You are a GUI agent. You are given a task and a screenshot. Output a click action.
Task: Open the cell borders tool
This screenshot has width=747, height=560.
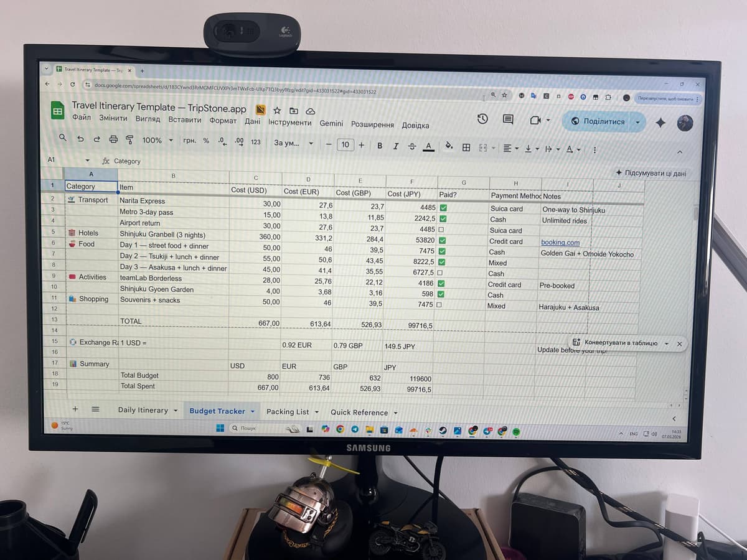tap(466, 148)
